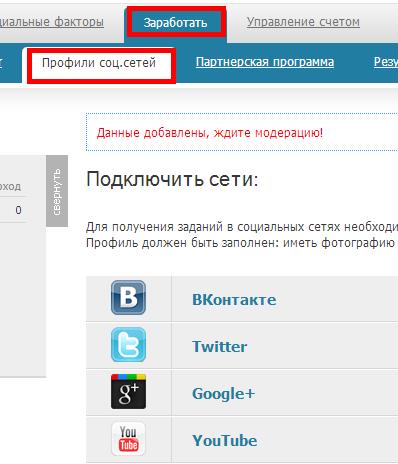Go to Партнерская программа page

click(x=265, y=62)
